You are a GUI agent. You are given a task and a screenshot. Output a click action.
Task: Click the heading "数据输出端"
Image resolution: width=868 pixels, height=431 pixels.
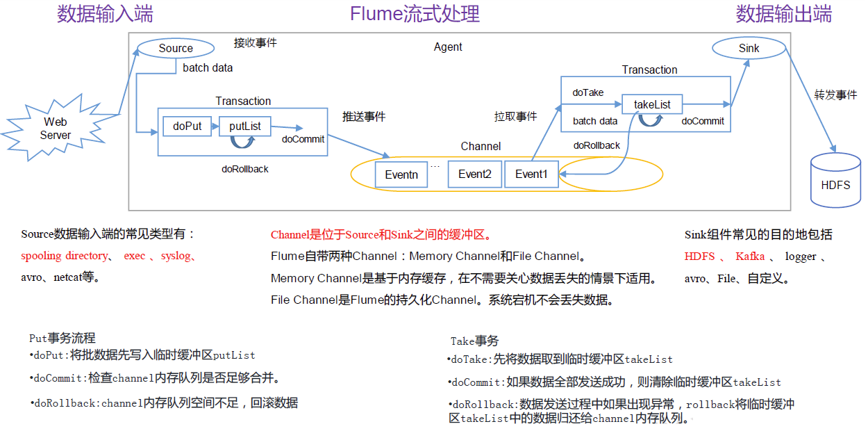click(x=784, y=14)
